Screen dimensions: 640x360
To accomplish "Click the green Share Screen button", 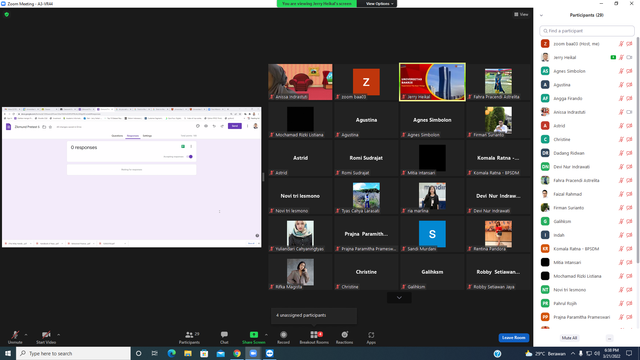I will 253,337.
